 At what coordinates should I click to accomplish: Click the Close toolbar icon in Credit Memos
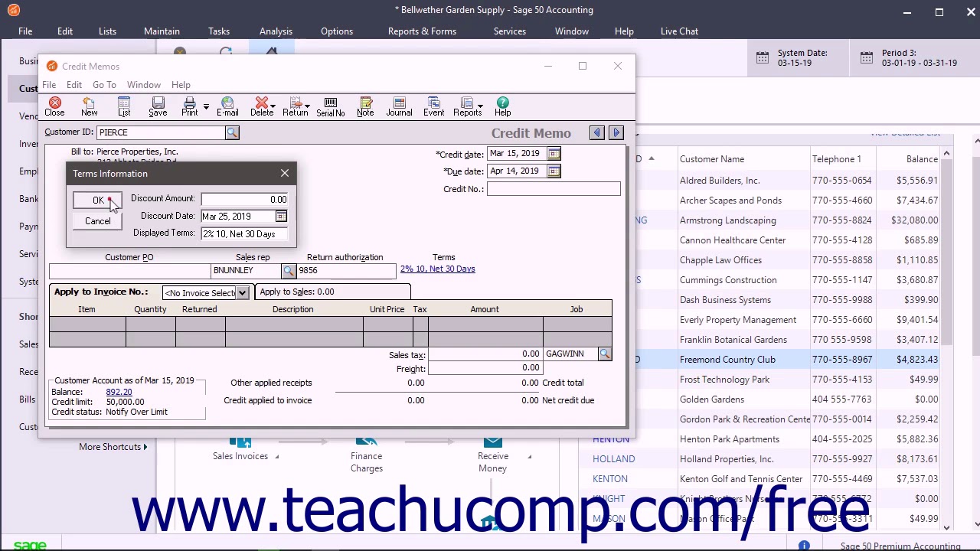coord(54,106)
